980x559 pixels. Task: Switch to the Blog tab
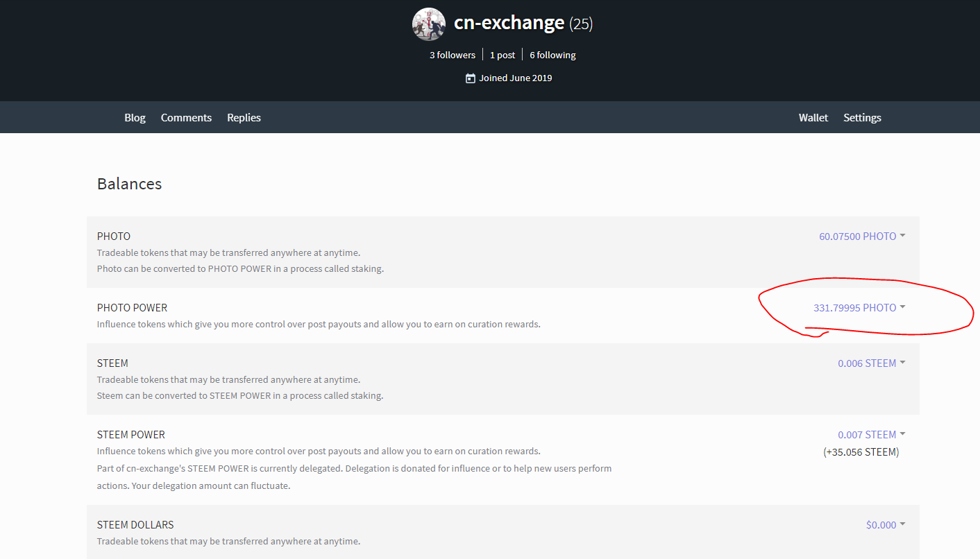click(135, 118)
